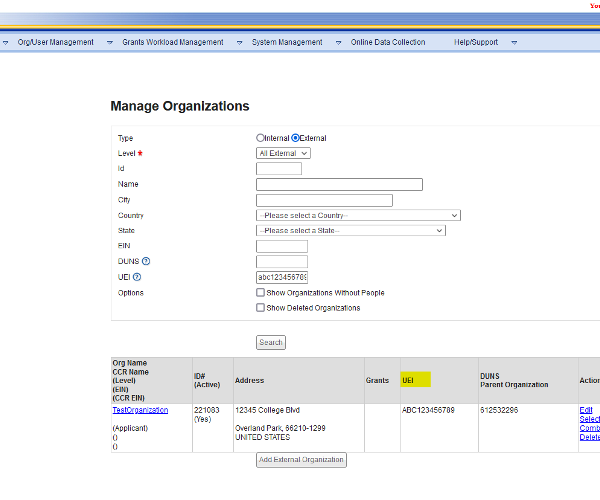Focus the UEI input field
The width and height of the screenshot is (600, 500).
pos(282,277)
